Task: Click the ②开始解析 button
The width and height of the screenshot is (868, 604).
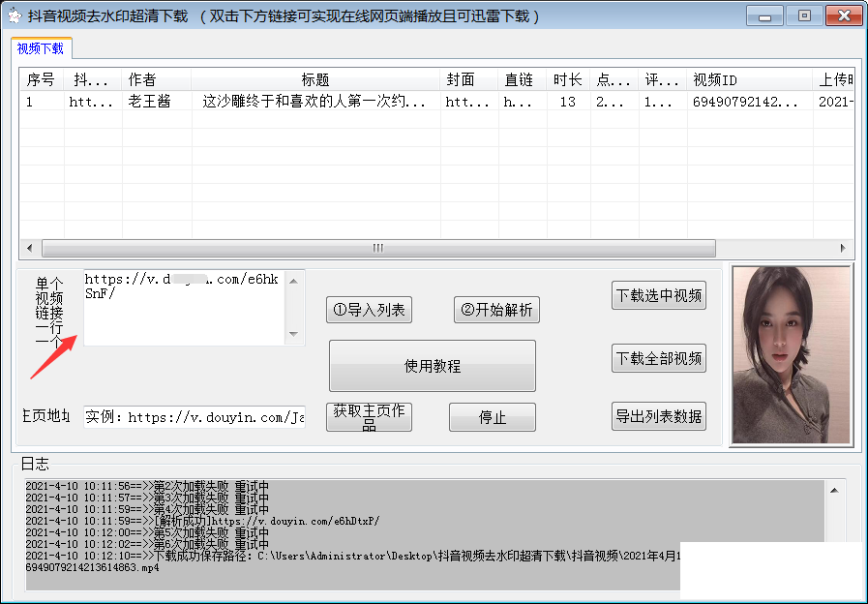Action: click(x=496, y=310)
